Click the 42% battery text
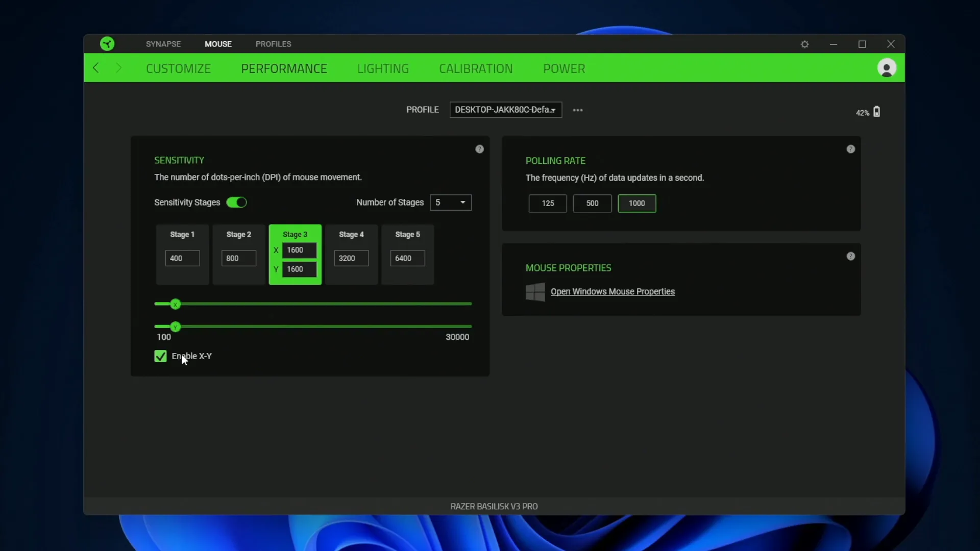 point(863,113)
